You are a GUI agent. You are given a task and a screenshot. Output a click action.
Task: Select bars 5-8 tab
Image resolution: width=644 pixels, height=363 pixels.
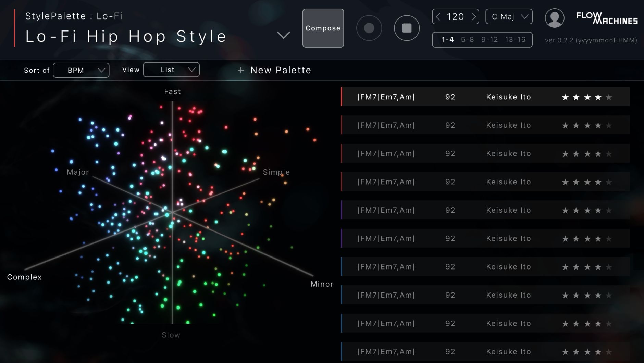pos(468,40)
